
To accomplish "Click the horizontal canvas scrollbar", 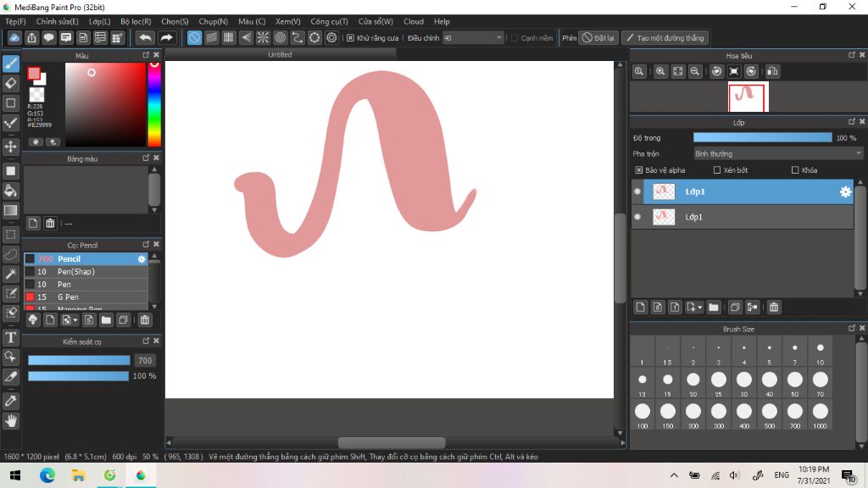I will (392, 442).
